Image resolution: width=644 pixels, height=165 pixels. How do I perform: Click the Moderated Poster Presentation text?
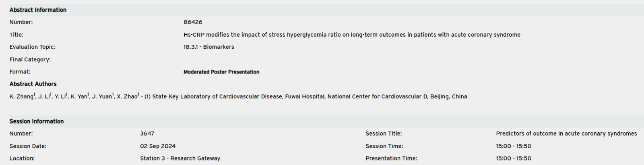[x=221, y=72]
